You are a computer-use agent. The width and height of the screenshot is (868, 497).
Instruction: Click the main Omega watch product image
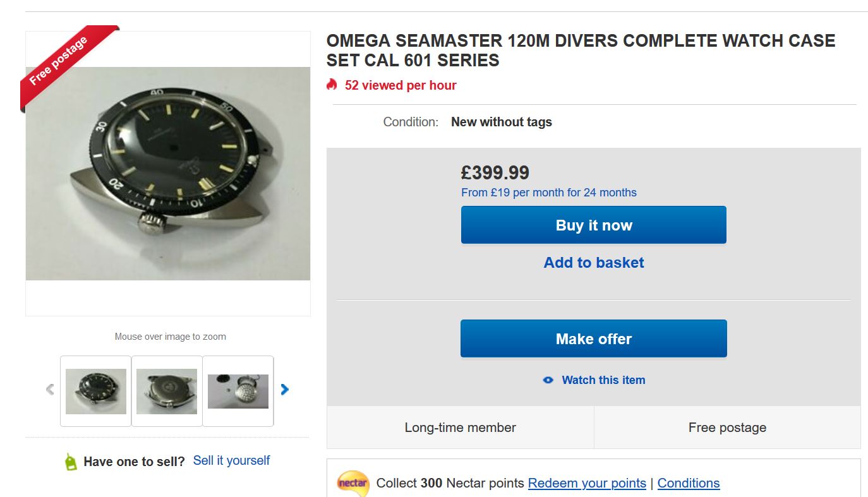click(x=168, y=174)
